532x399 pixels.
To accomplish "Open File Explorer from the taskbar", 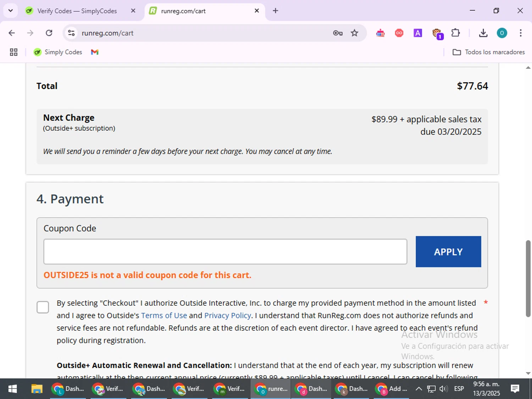I will tap(37, 389).
